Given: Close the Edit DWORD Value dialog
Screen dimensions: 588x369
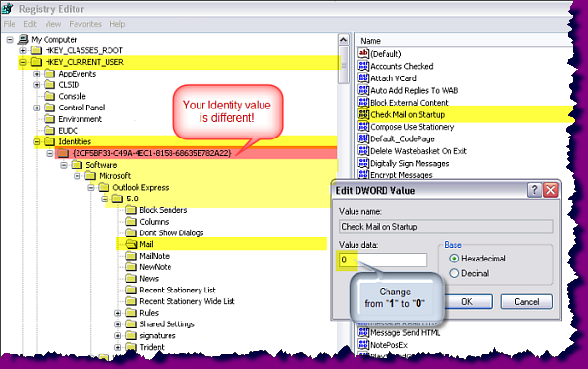Looking at the screenshot, I should pyautogui.click(x=551, y=190).
